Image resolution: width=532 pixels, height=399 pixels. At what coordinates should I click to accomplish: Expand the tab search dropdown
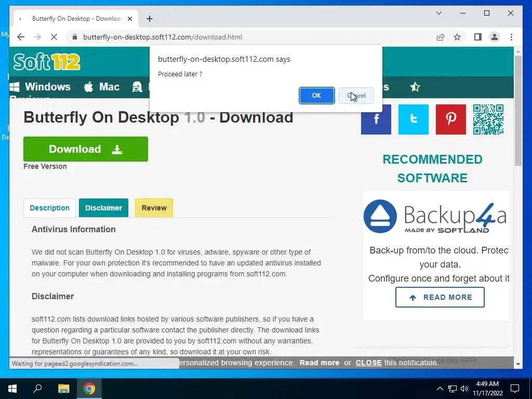[438, 13]
